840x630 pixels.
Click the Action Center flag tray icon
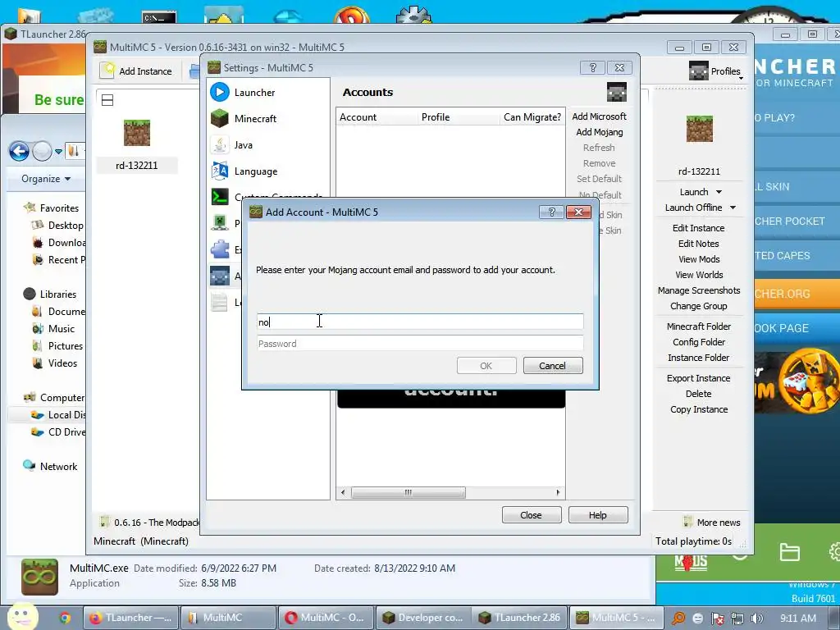click(717, 619)
